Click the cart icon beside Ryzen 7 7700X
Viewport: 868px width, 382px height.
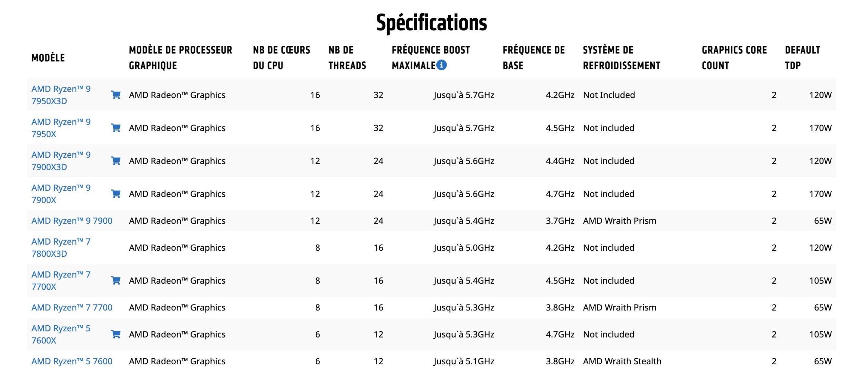116,281
